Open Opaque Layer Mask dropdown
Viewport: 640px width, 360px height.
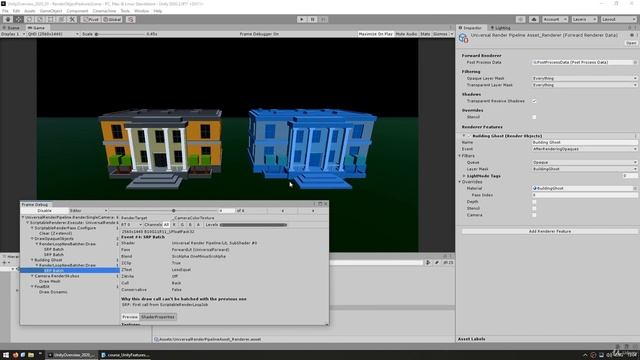pos(584,78)
